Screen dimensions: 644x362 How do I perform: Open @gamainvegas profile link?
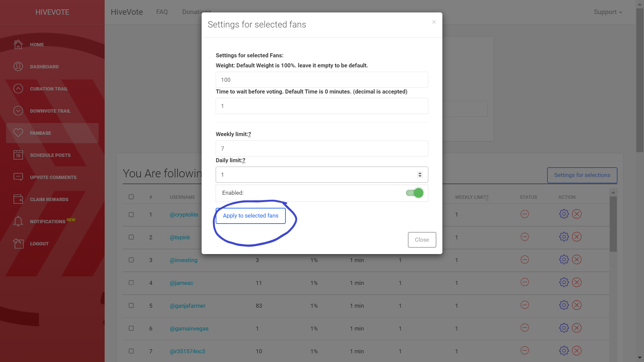189,328
